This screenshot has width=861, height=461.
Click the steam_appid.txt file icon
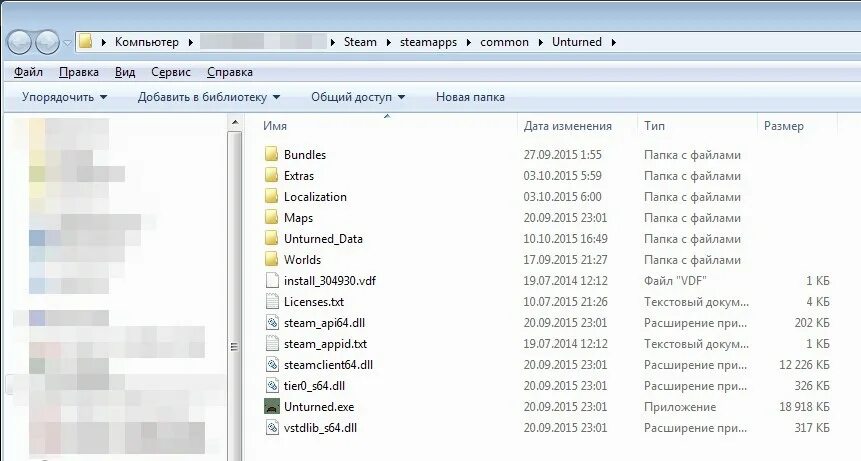click(272, 344)
